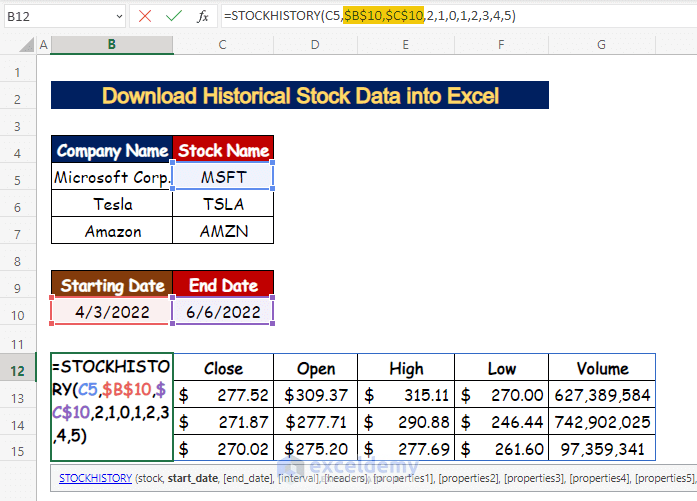This screenshot has width=697, height=501.
Task: Click the 'Company Name' header cell
Action: point(112,150)
